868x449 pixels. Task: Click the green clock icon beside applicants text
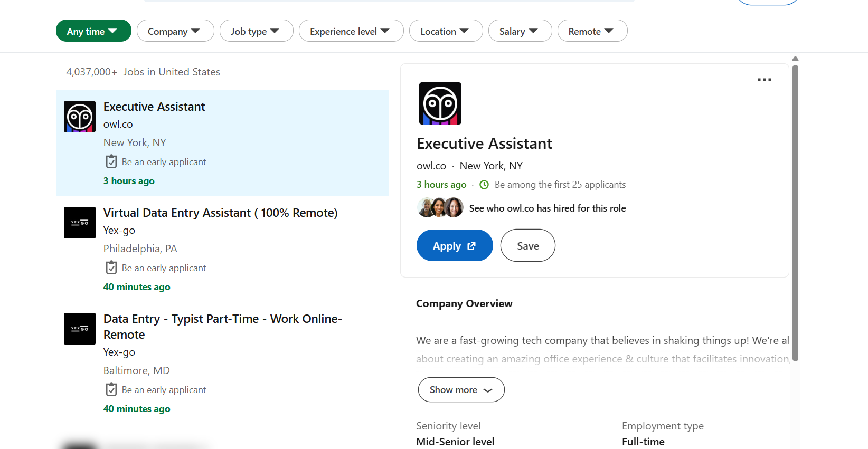point(484,185)
